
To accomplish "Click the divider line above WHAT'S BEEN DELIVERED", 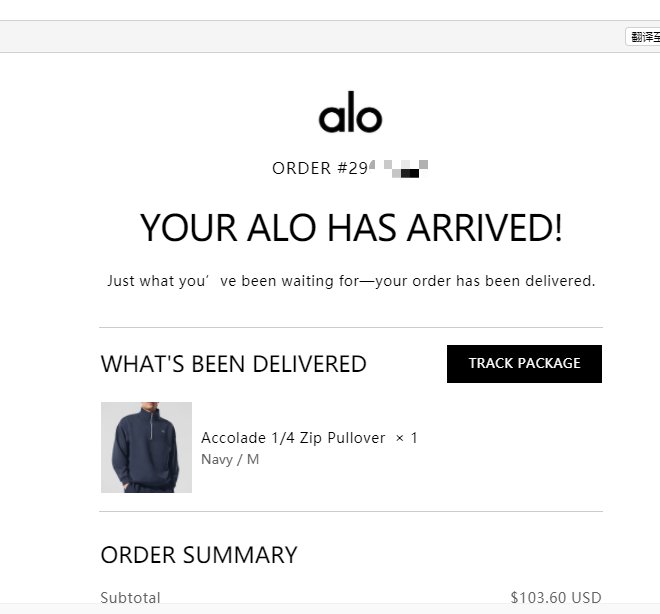I will 351,327.
